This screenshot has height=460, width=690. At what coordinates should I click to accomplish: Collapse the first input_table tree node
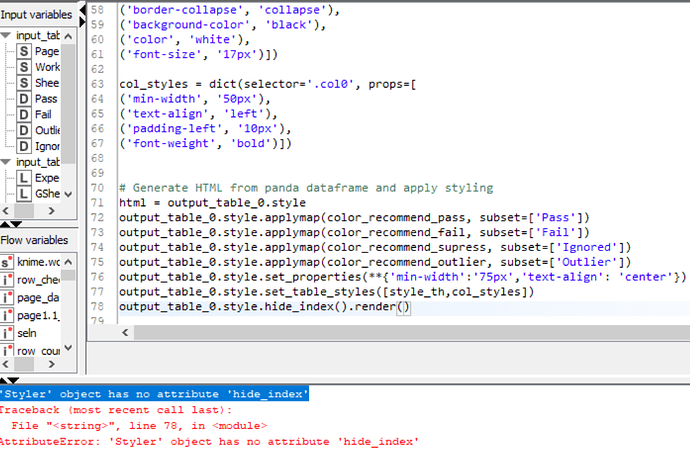pyautogui.click(x=7, y=35)
